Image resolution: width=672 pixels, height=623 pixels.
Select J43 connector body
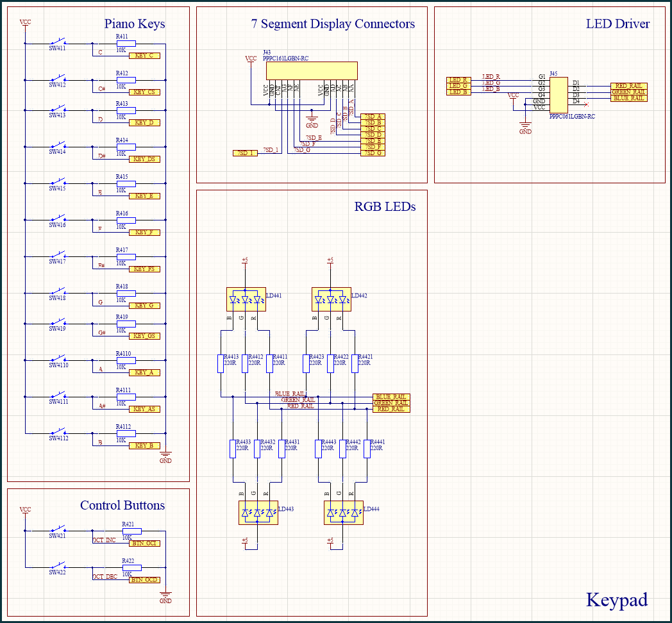(x=312, y=71)
